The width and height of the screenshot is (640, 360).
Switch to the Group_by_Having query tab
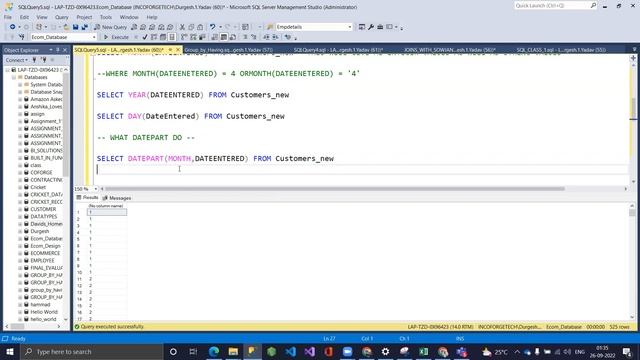click(x=229, y=50)
